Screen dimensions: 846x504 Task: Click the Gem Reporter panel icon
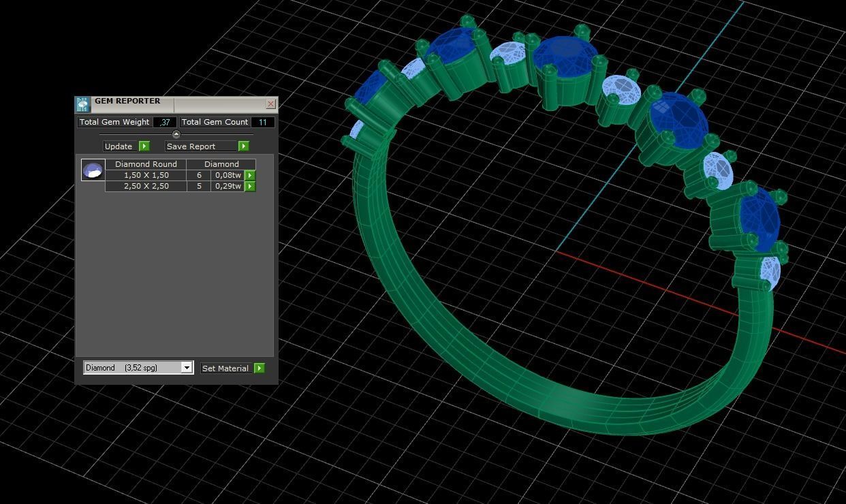coord(82,104)
